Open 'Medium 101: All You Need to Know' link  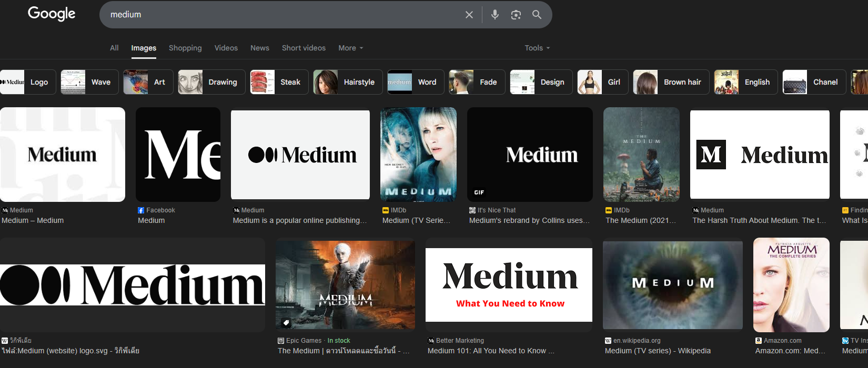click(x=491, y=351)
